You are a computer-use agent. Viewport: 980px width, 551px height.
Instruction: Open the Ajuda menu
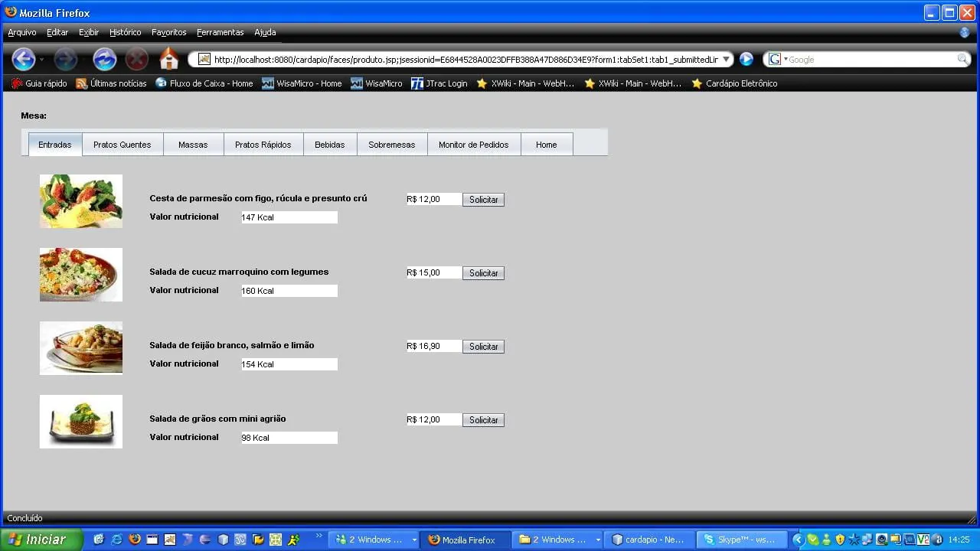[265, 32]
